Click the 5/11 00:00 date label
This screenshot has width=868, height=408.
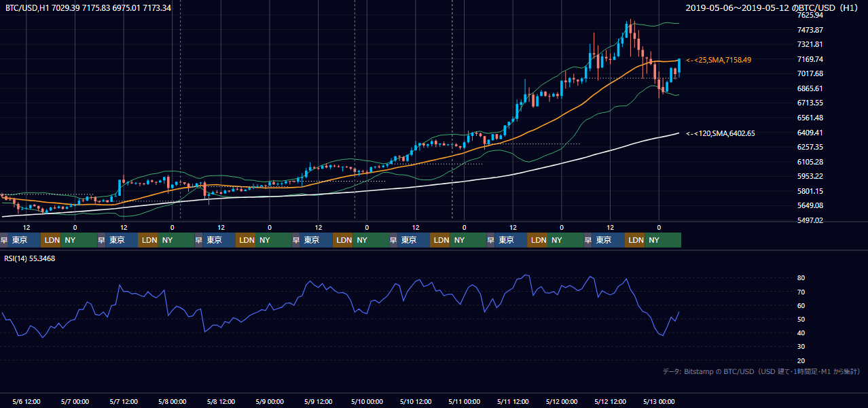point(465,401)
